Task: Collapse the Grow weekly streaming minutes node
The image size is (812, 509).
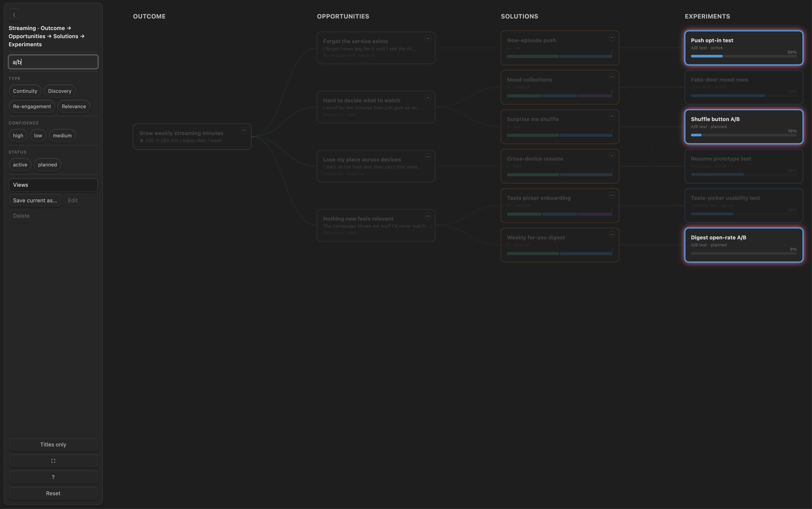Action: [x=244, y=130]
